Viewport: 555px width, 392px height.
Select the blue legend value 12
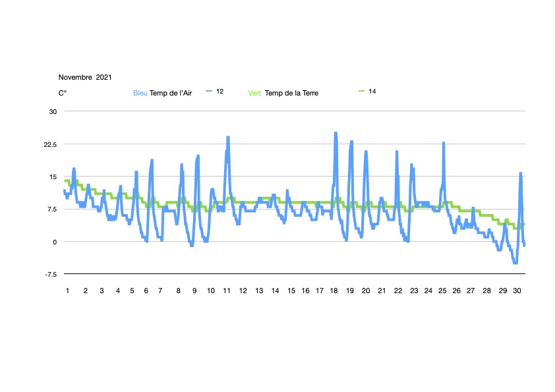(x=220, y=92)
